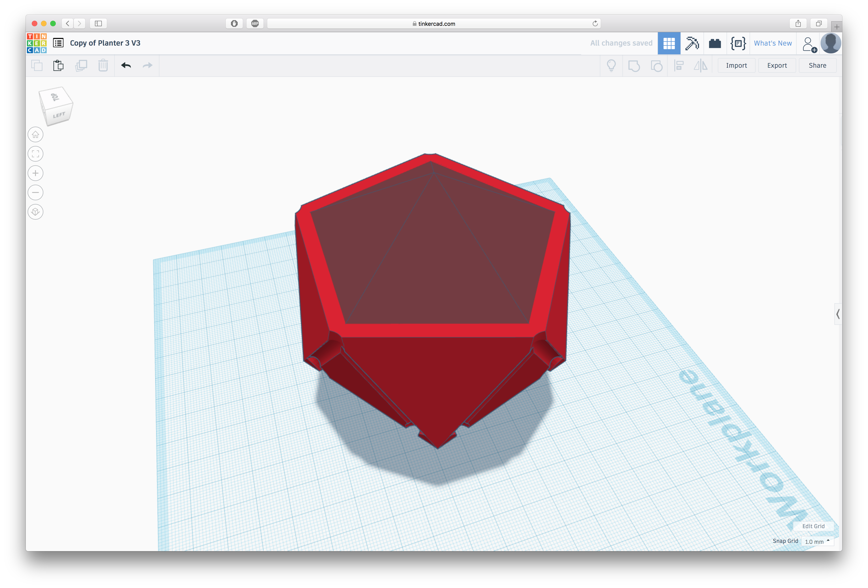Click the Share button

[x=817, y=66]
